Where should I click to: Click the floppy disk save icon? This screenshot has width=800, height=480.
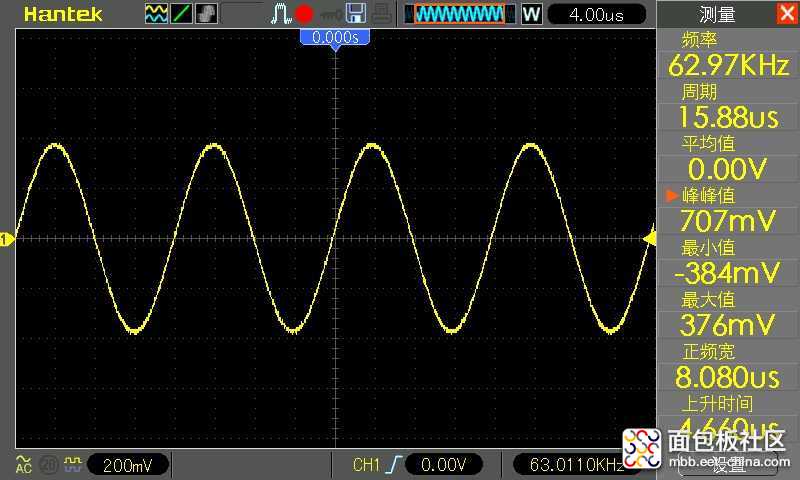point(356,14)
